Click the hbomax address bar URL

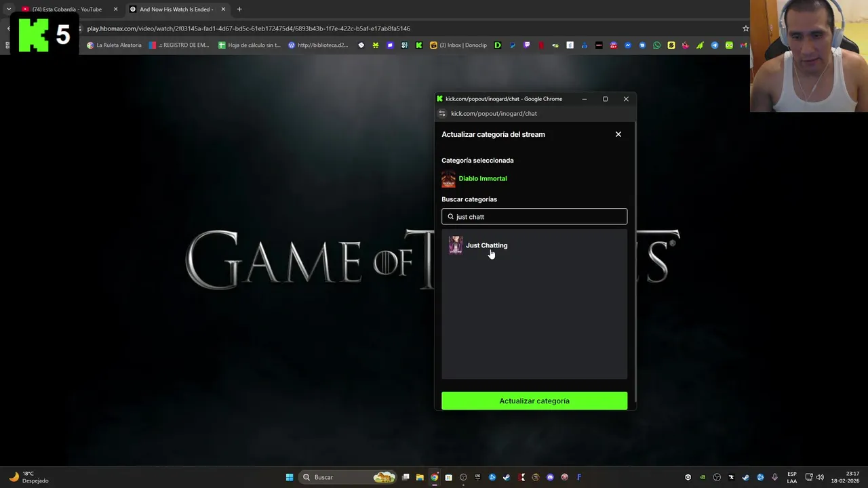pyautogui.click(x=248, y=28)
